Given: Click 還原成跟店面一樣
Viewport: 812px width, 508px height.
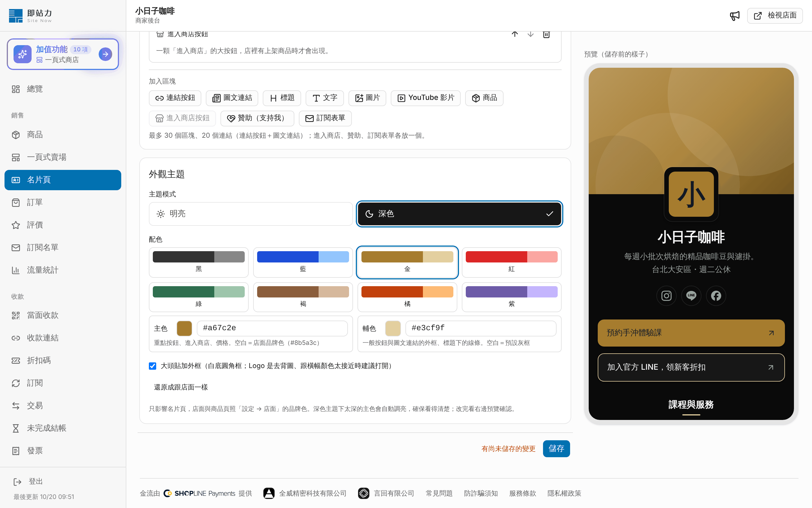Looking at the screenshot, I should point(181,387).
